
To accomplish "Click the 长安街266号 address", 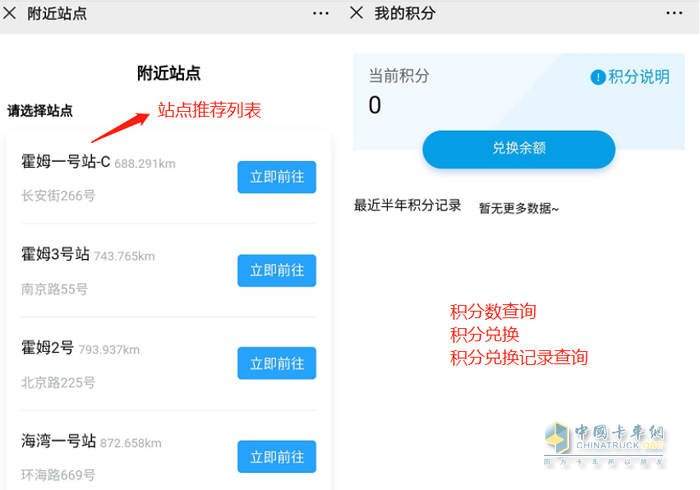I will [x=58, y=196].
